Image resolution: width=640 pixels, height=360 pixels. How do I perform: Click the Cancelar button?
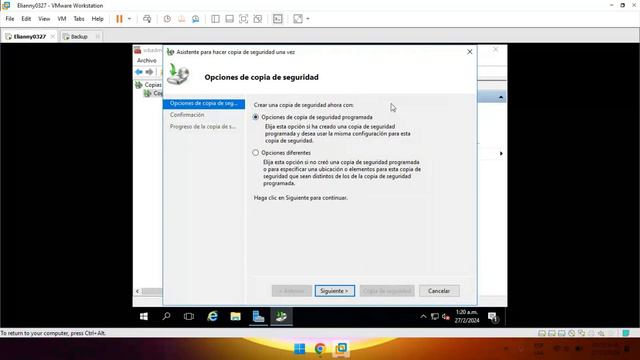(439, 291)
